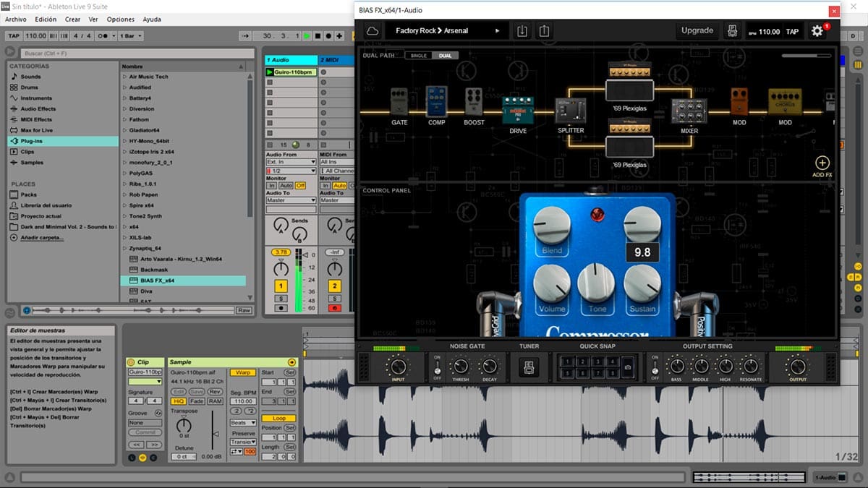The image size is (868, 488).
Task: Click the Sustain knob on the Compressor pedal
Action: (x=642, y=283)
